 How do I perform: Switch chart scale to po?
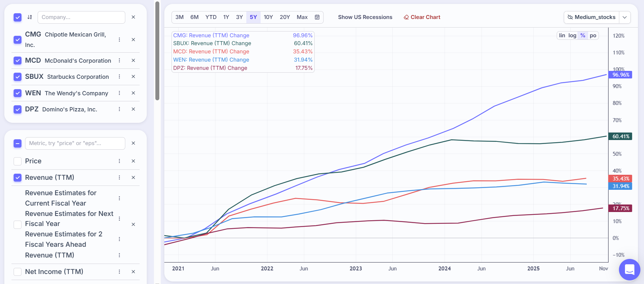click(x=593, y=35)
